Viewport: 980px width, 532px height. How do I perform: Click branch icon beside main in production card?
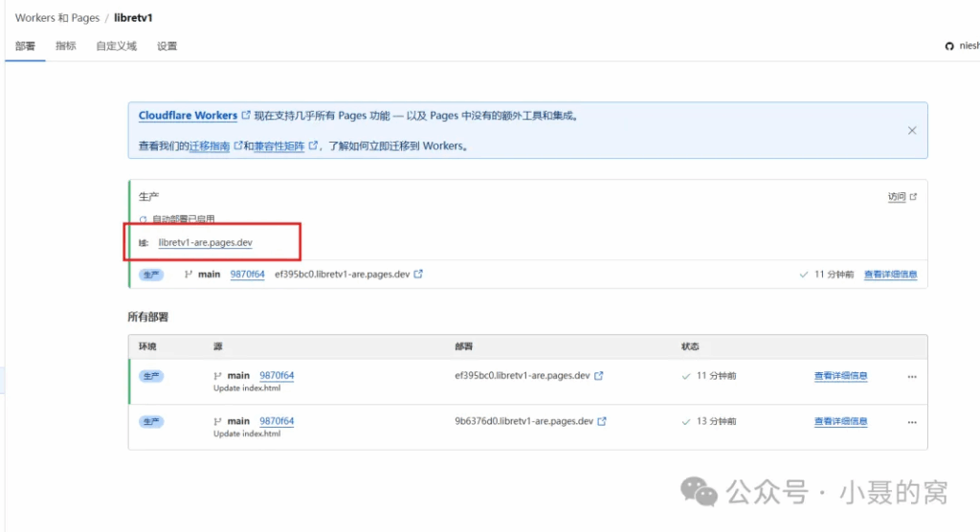pyautogui.click(x=189, y=274)
